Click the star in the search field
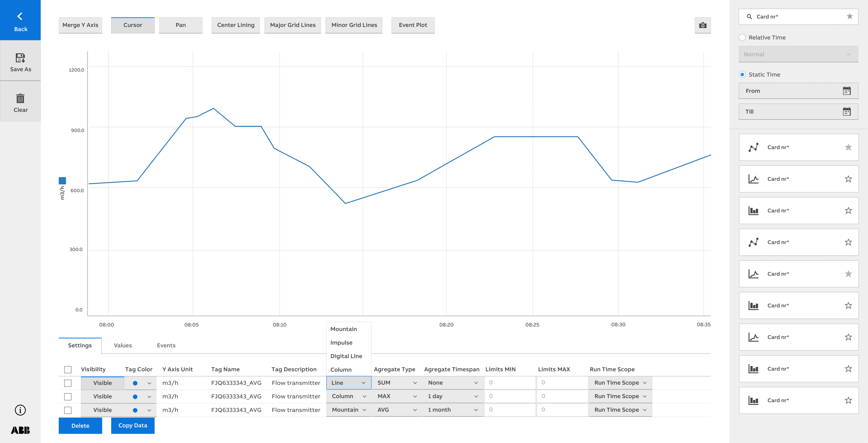868x443 pixels. tap(849, 16)
